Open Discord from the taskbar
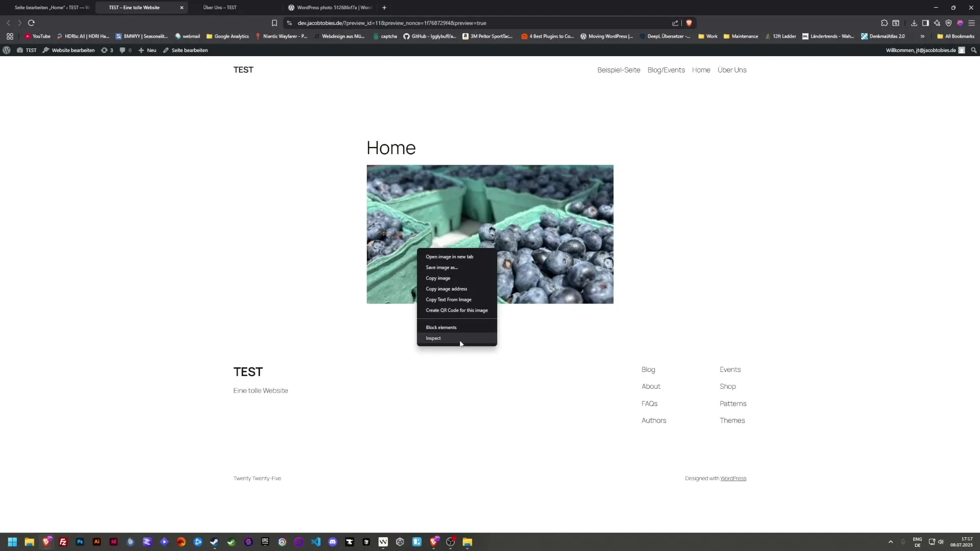The height and width of the screenshot is (551, 980). (333, 542)
